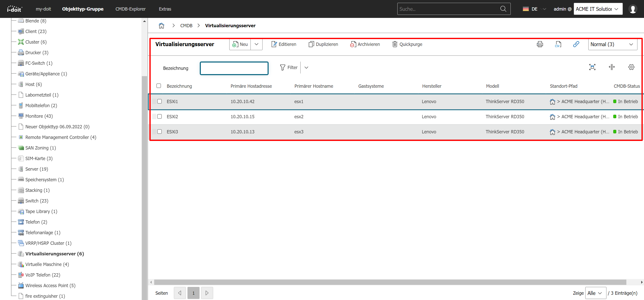
Task: Sort by CMDB-Status column header
Action: (627, 86)
